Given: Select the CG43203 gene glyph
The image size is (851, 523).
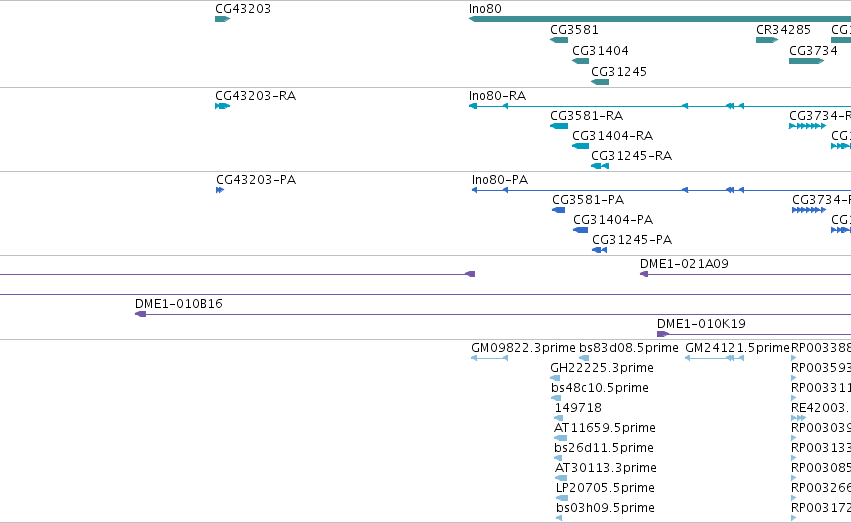Looking at the screenshot, I should tap(223, 19).
